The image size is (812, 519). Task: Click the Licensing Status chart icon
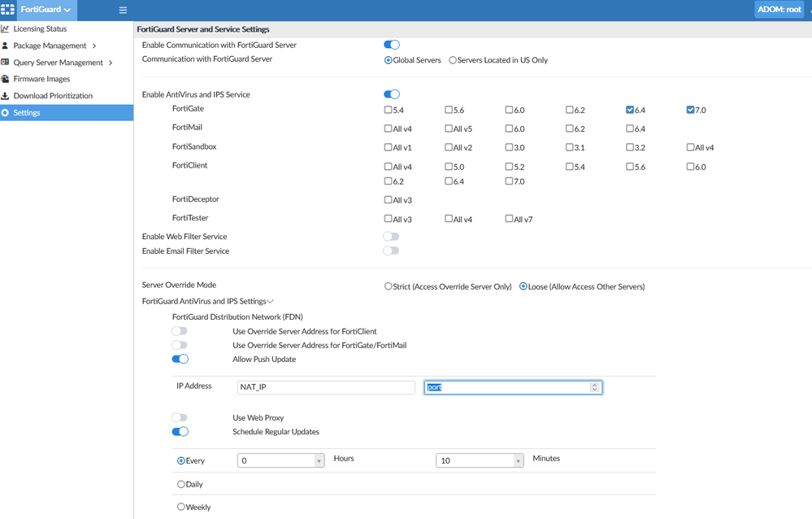(x=6, y=29)
